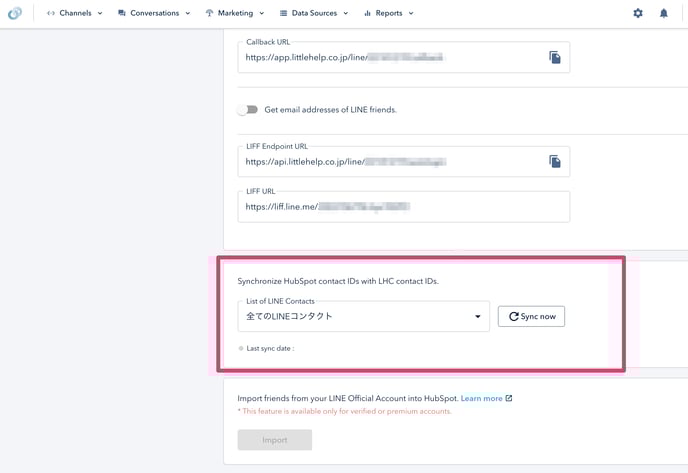Expand the Data Sources dropdown menu

click(314, 13)
